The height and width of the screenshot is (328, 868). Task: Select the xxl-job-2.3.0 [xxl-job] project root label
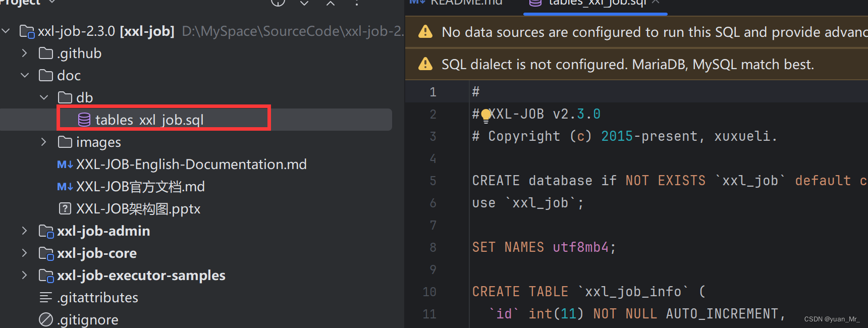(106, 31)
